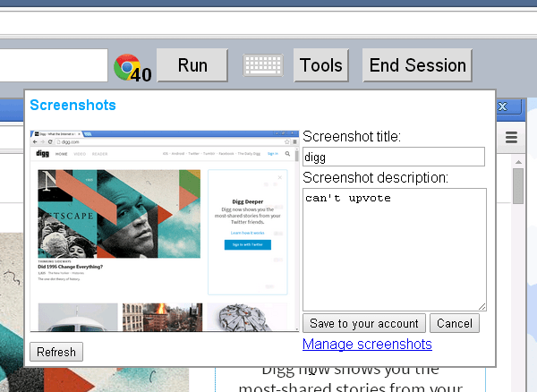
Task: Click into the Screenshot description textarea
Action: [395, 250]
